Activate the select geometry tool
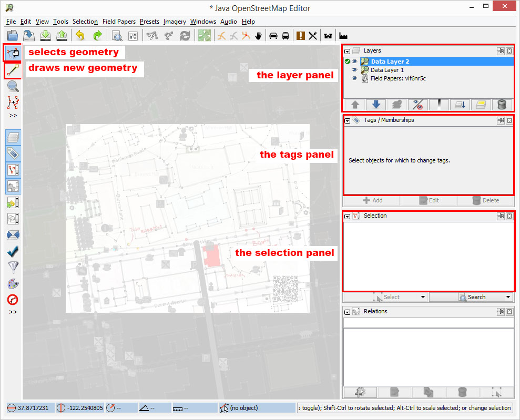Image resolution: width=520 pixels, height=420 pixels. click(13, 53)
